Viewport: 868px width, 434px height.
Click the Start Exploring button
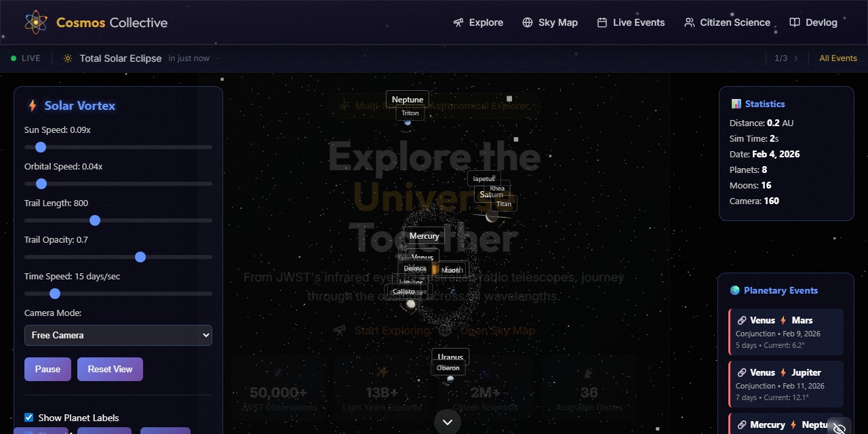pyautogui.click(x=383, y=330)
